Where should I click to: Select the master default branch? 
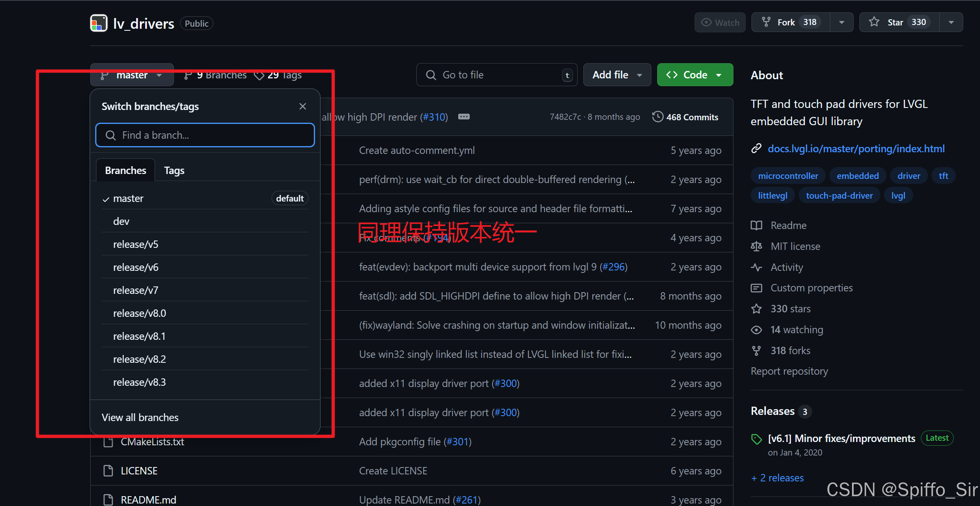[205, 198]
